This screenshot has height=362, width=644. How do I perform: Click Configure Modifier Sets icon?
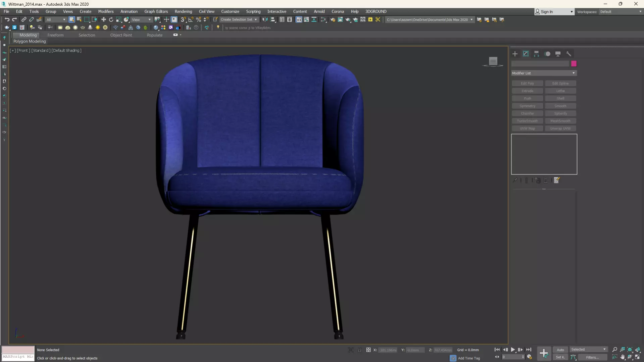click(557, 180)
